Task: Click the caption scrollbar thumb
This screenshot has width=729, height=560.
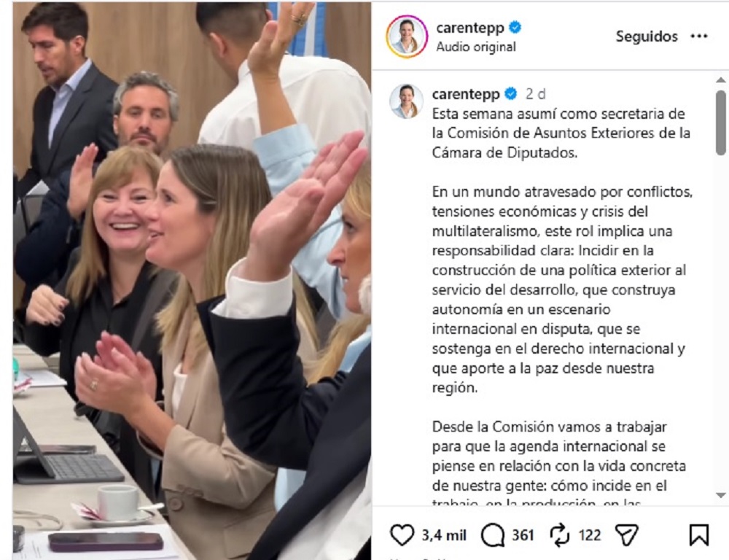Action: coord(721,122)
